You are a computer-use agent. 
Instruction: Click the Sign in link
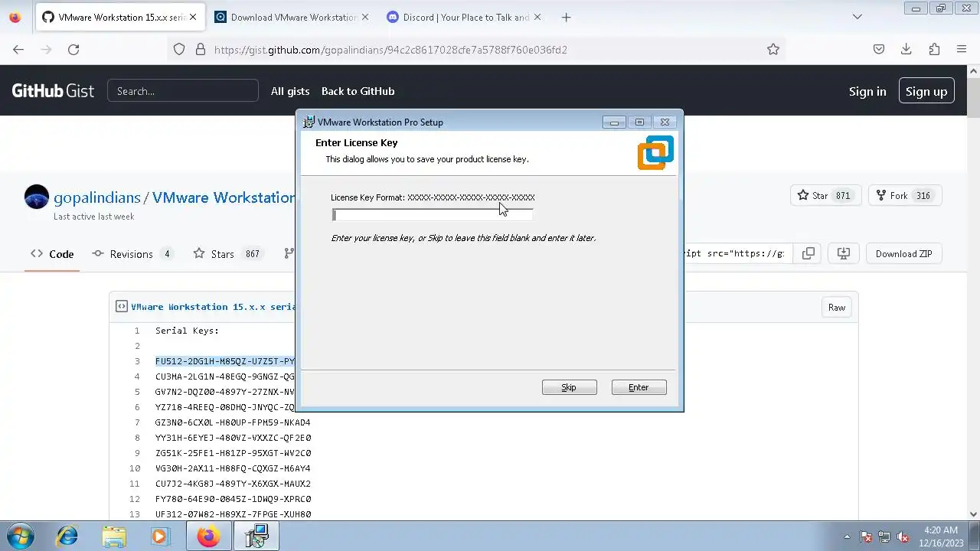tap(867, 91)
